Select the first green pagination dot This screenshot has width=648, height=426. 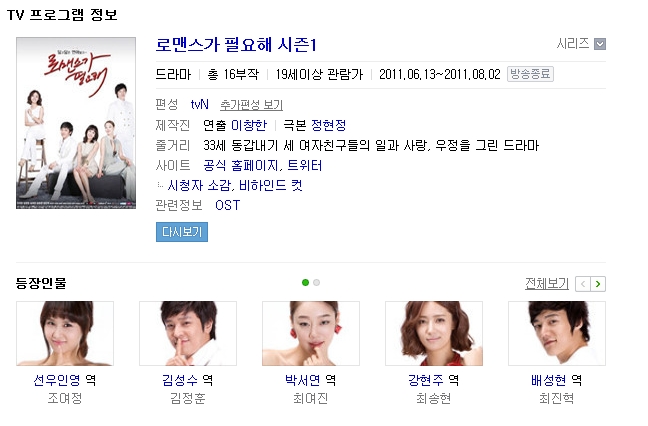pyautogui.click(x=305, y=283)
